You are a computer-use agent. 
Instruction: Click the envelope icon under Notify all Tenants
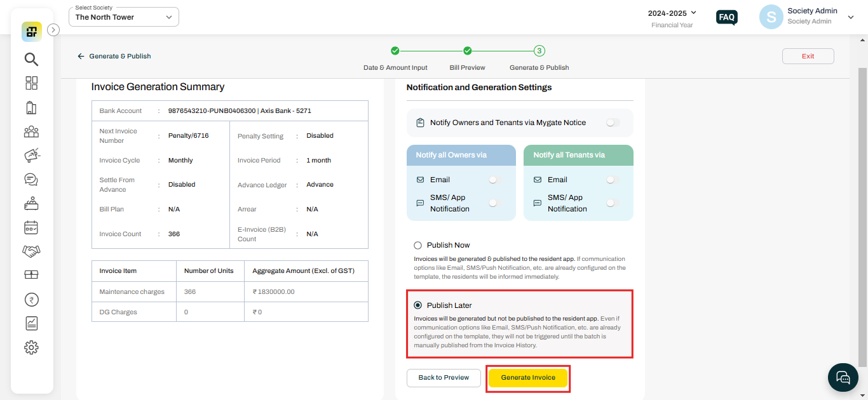click(538, 180)
